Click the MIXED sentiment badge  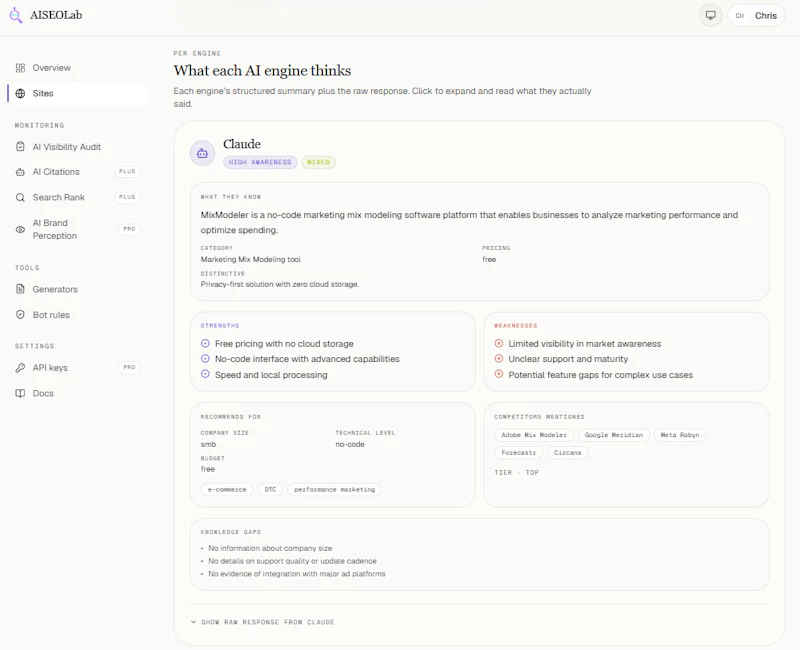[x=318, y=162]
